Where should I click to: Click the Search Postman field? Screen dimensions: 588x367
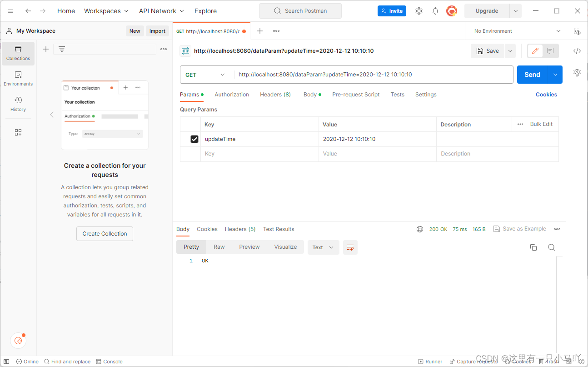click(300, 11)
